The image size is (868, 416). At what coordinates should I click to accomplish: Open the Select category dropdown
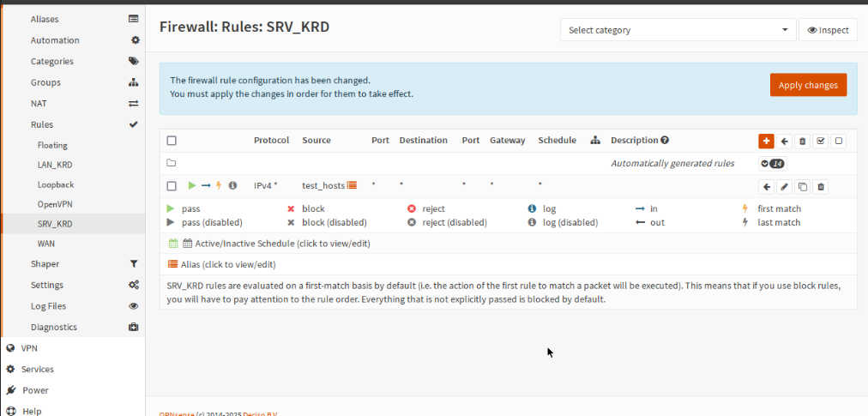click(x=678, y=30)
